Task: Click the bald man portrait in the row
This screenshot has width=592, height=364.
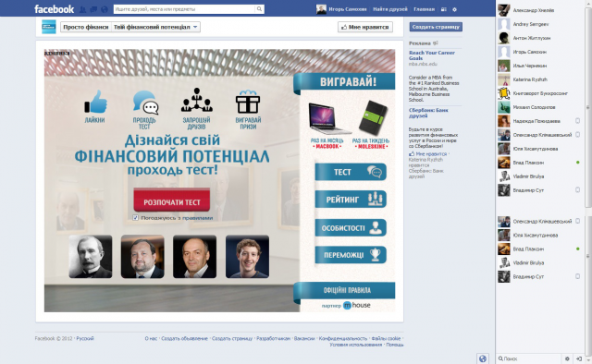Action: 195,257
